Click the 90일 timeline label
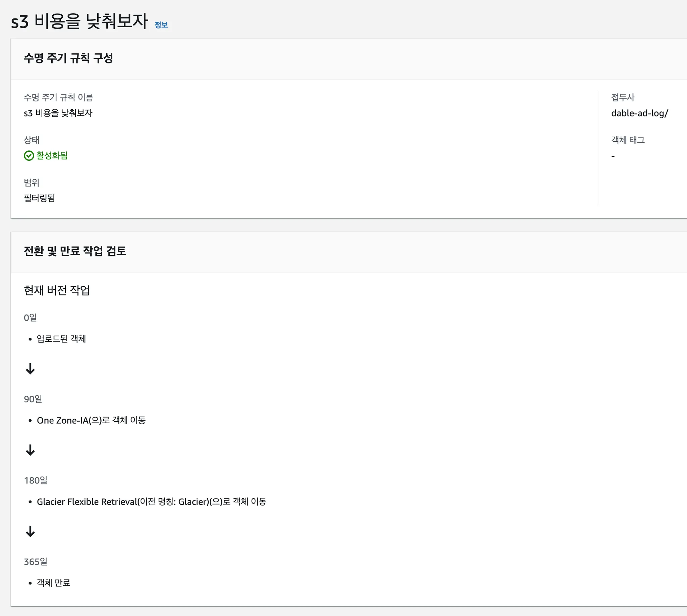The width and height of the screenshot is (687, 616). (x=33, y=399)
